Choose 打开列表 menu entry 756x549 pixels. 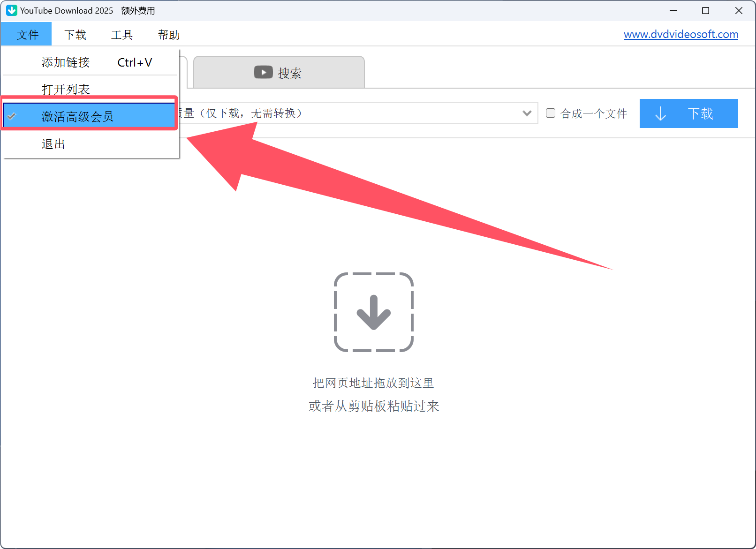point(66,89)
